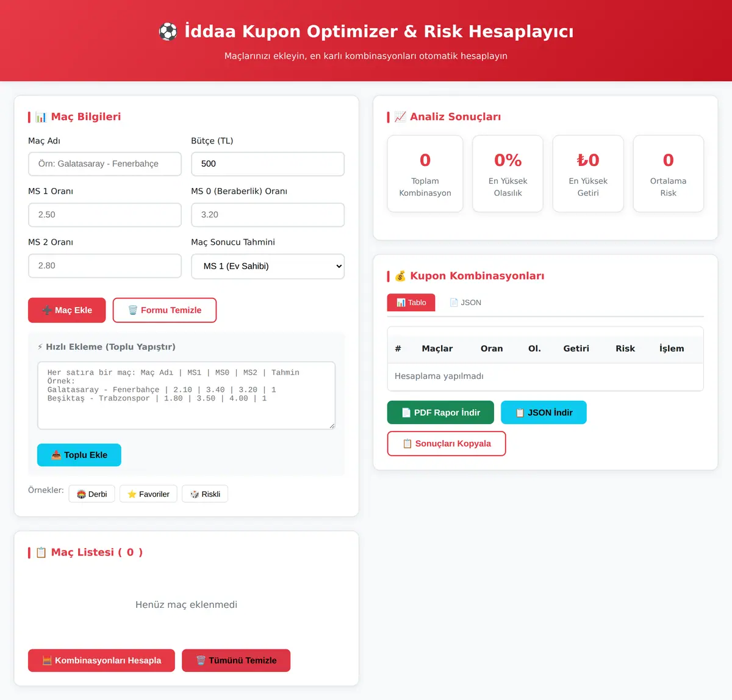The image size is (732, 700).
Task: Load the Riskli example
Action: click(x=205, y=494)
